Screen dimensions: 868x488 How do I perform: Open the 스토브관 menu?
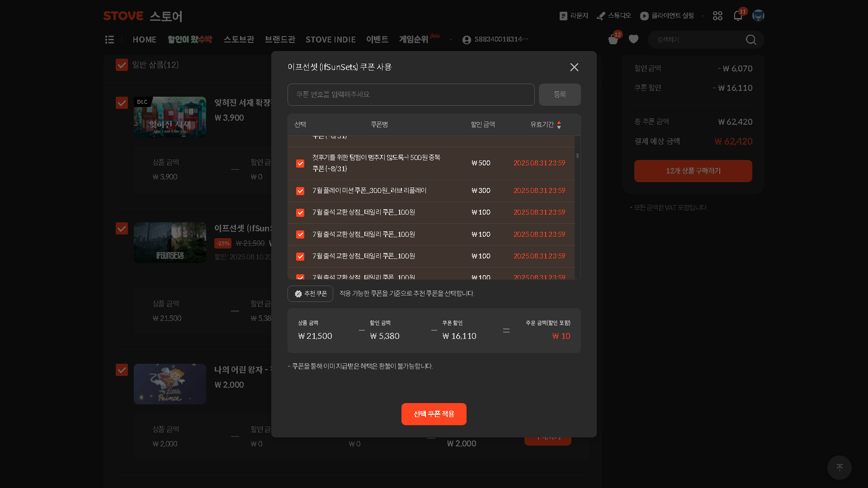click(239, 40)
